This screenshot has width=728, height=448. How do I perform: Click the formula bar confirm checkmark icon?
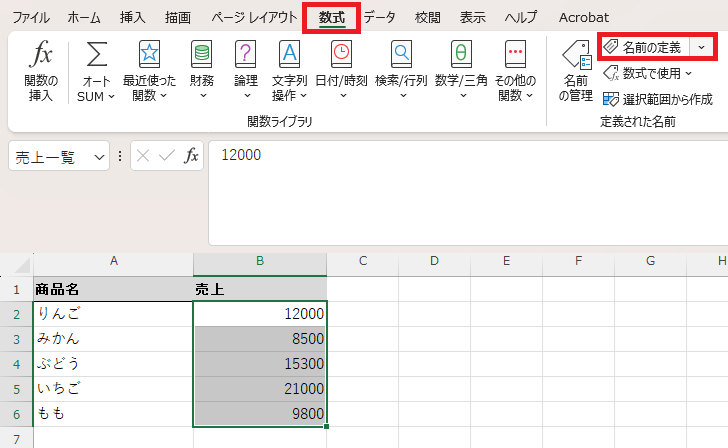[167, 156]
